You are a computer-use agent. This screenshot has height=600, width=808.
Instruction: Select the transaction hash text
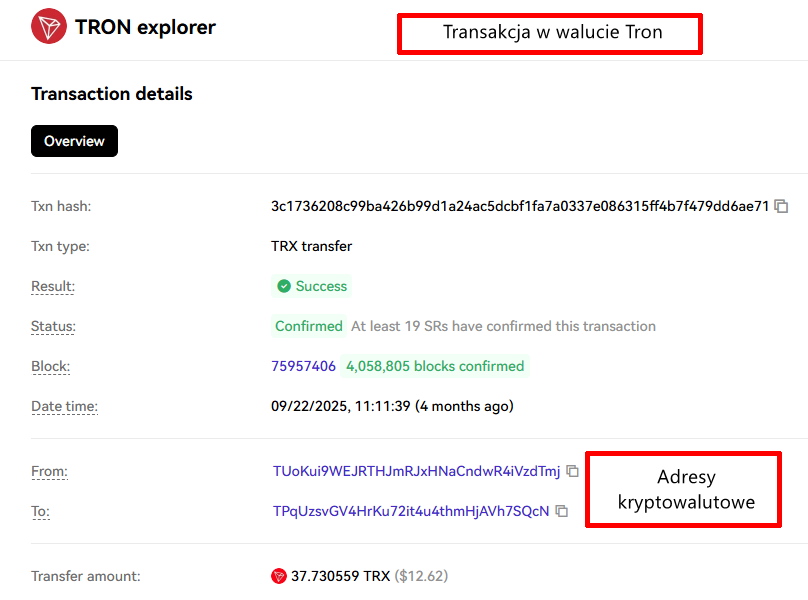520,206
